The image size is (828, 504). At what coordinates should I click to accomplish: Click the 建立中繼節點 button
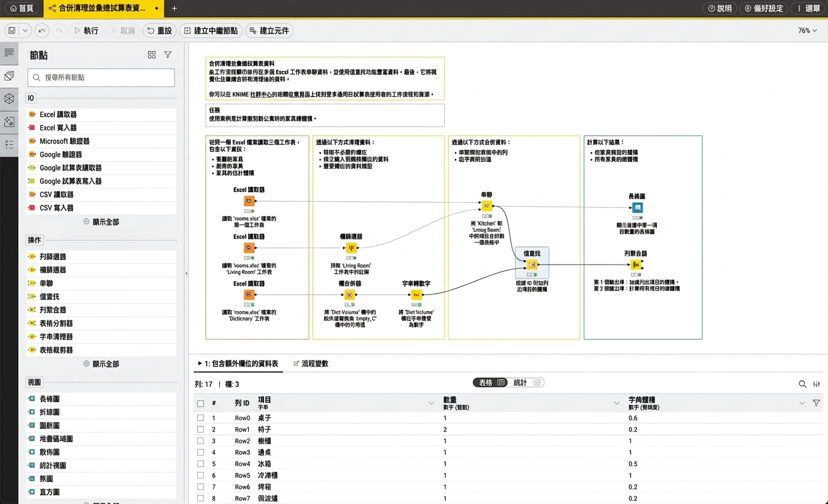211,30
